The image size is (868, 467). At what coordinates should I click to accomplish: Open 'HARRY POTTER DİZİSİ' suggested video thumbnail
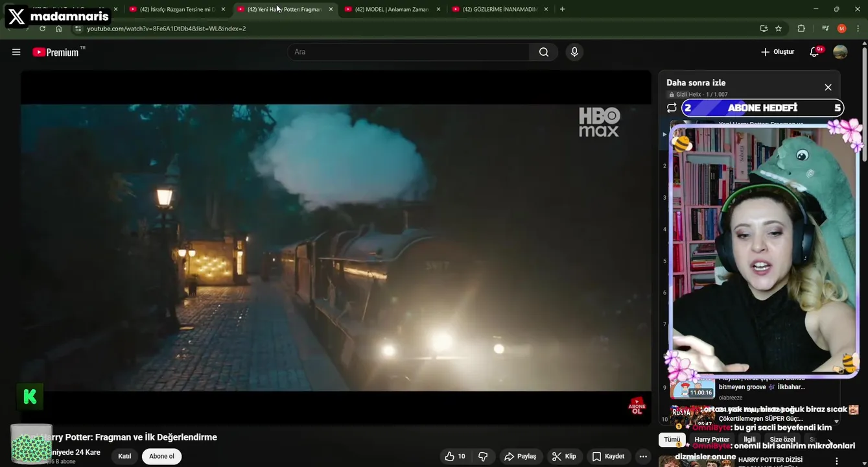(x=697, y=461)
